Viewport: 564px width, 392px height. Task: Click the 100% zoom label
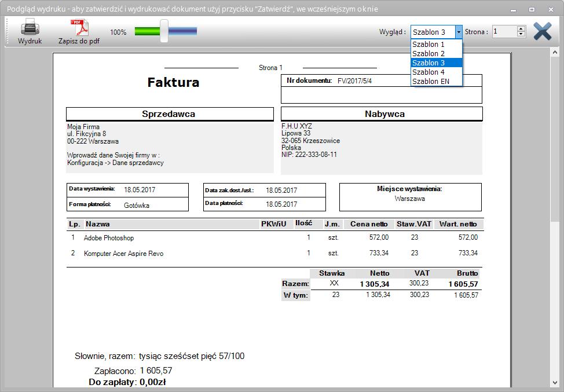coord(118,32)
